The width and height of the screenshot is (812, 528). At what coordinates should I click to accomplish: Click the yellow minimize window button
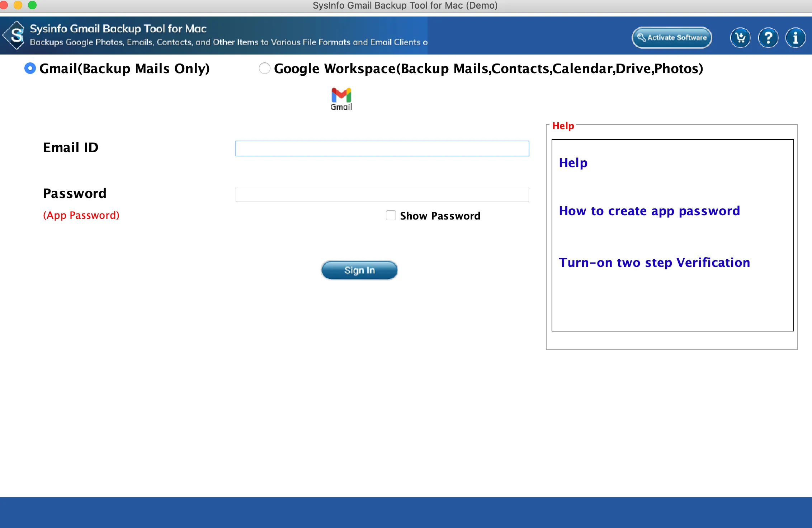(18, 5)
